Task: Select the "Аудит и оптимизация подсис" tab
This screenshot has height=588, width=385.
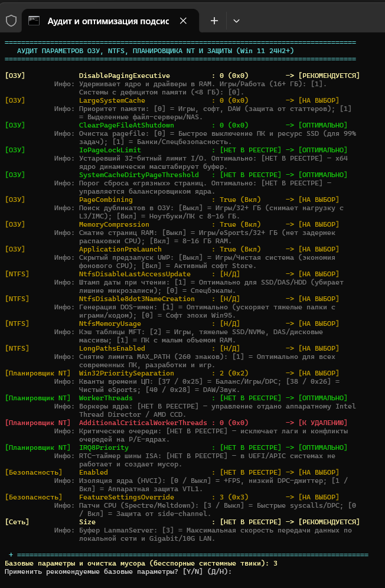Action: 110,21
